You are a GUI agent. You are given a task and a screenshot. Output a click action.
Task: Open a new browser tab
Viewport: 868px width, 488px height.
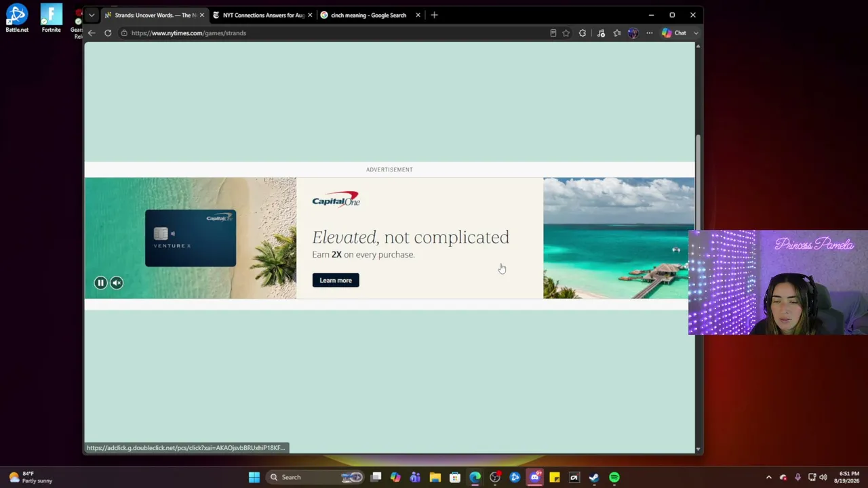(x=435, y=15)
